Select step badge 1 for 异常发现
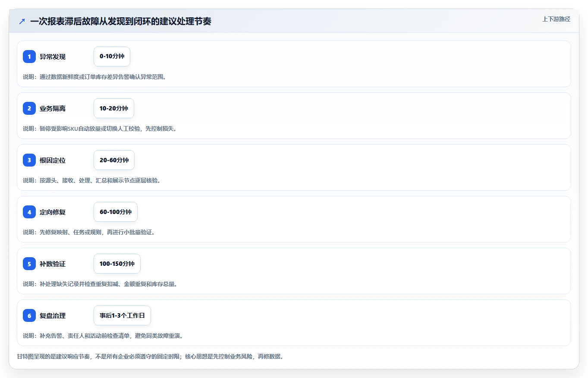 29,57
